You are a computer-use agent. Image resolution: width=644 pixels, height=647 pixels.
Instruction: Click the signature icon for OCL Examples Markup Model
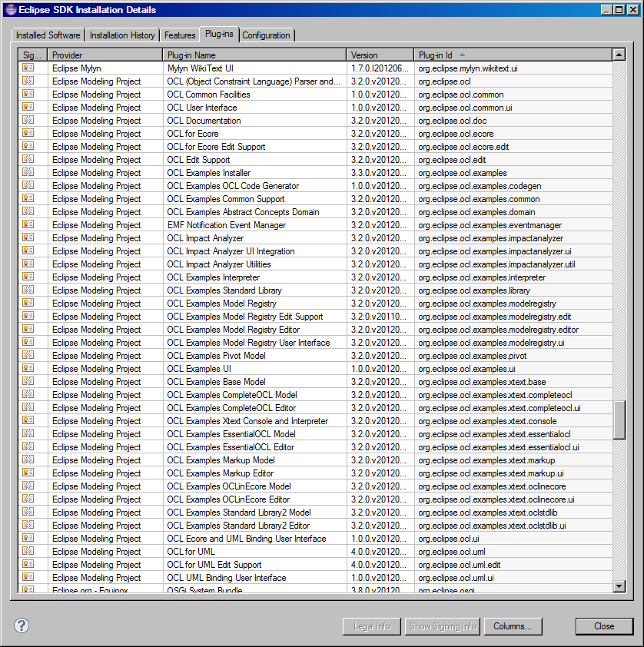28,460
